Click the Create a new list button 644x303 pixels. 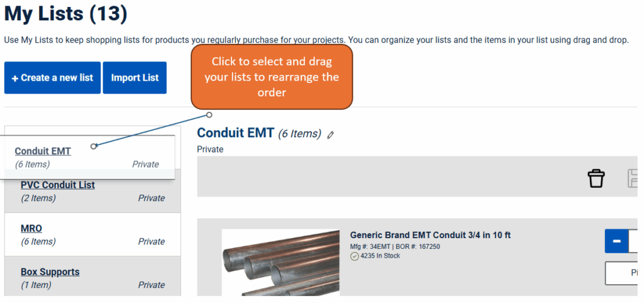point(53,77)
